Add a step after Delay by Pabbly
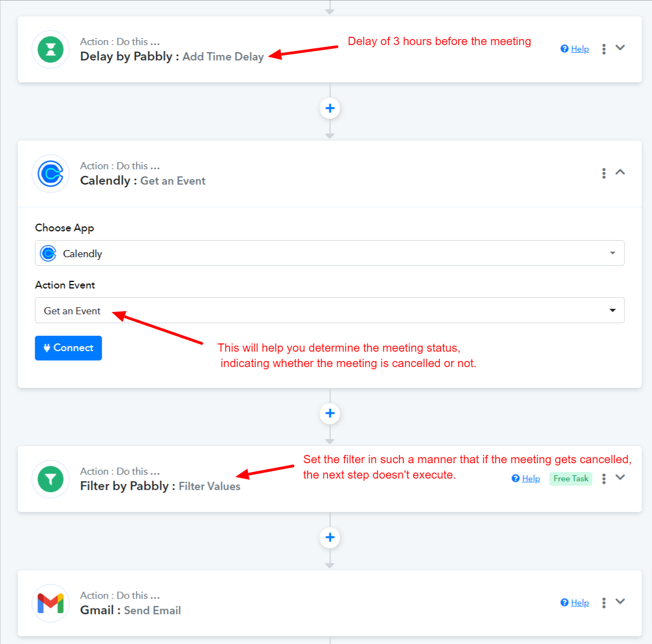The height and width of the screenshot is (644, 652). click(330, 108)
